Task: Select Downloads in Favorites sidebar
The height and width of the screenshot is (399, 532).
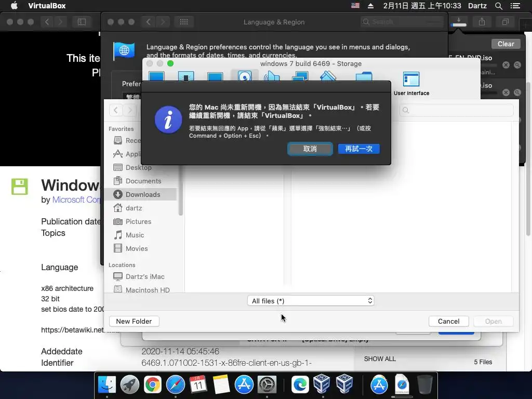Action: pos(140,194)
